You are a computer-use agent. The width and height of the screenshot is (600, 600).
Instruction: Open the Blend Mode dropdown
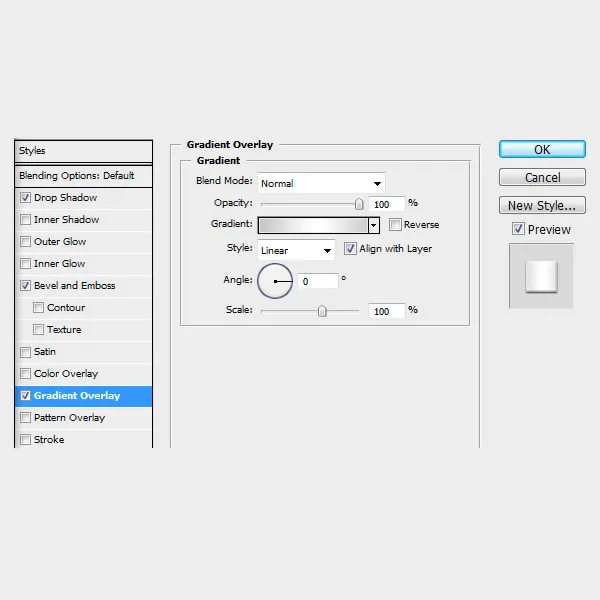[321, 183]
